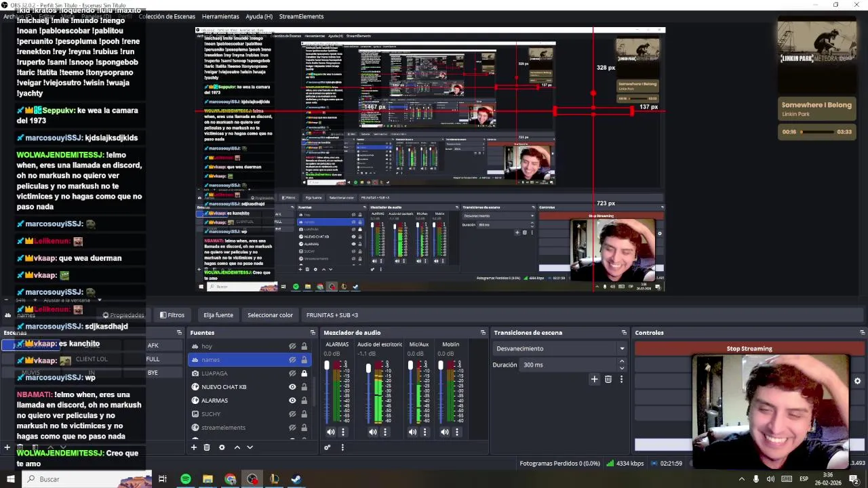Viewport: 868px width, 488px height.
Task: Open audio mixer toolbar options menu
Action: [342, 447]
